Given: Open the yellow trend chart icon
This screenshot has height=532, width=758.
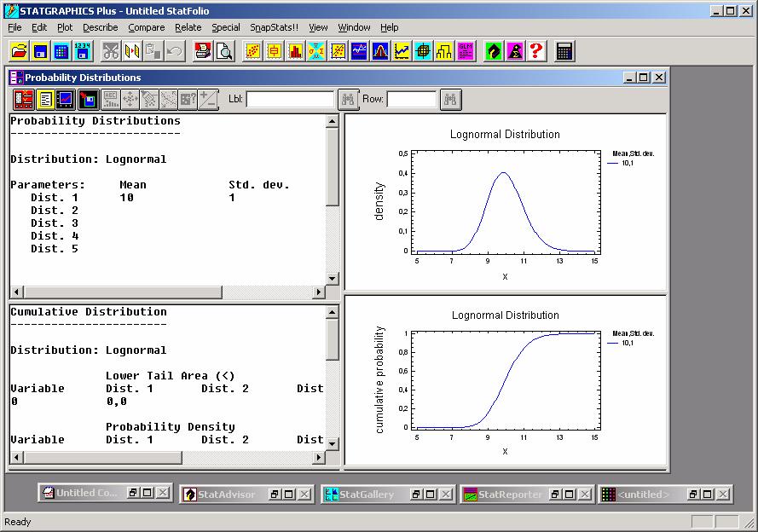Looking at the screenshot, I should click(x=402, y=51).
